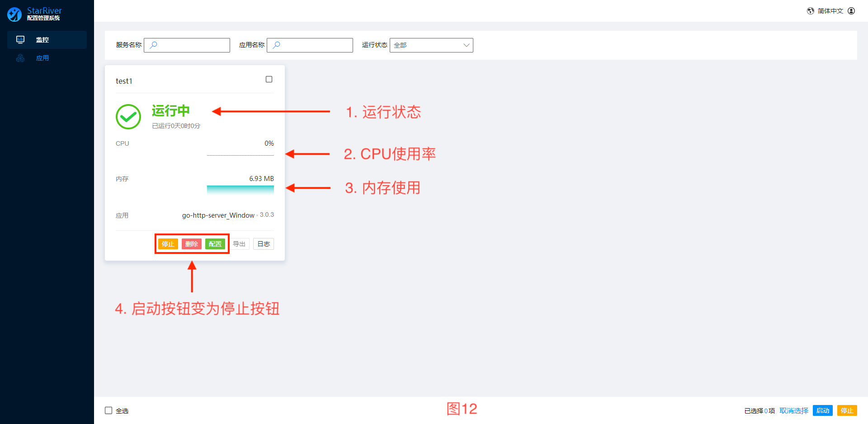The width and height of the screenshot is (868, 424).
Task: Click the 导出 button on test1 card
Action: pyautogui.click(x=239, y=244)
